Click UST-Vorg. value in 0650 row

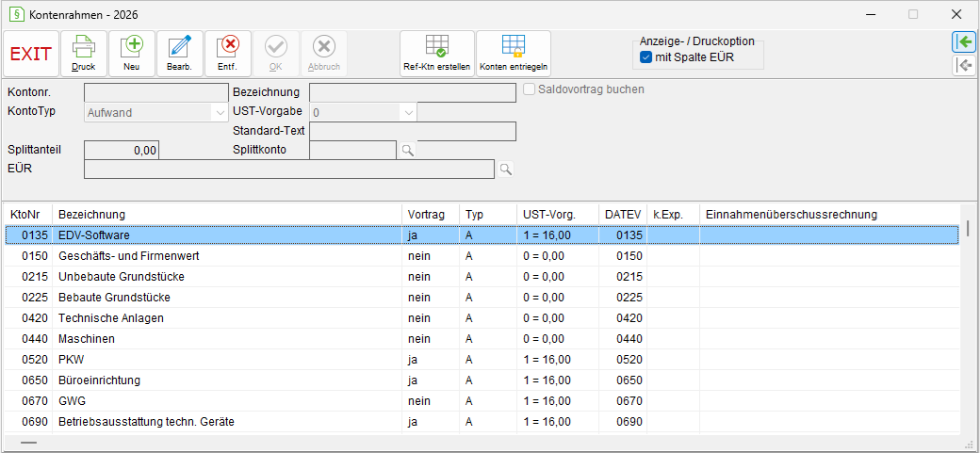tap(547, 380)
